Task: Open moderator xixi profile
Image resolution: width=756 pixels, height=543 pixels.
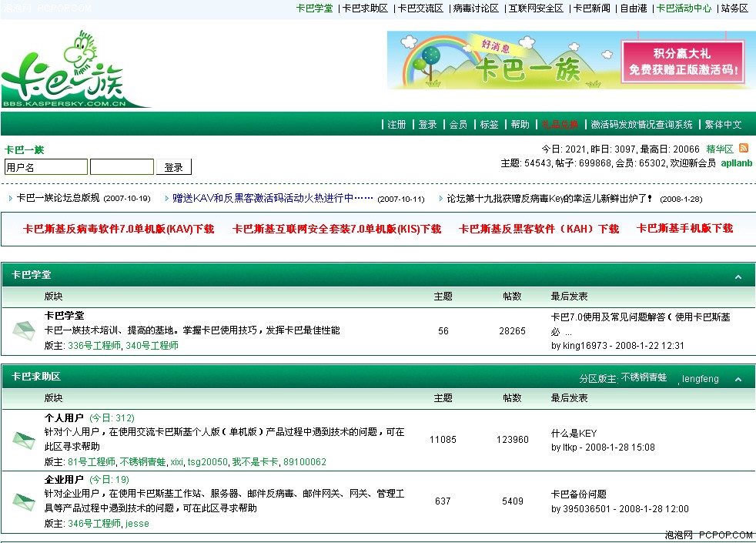Action: tap(176, 462)
